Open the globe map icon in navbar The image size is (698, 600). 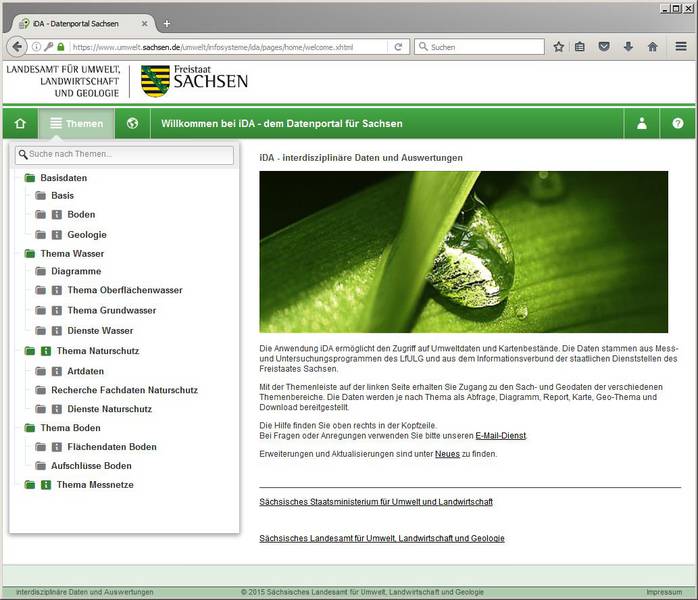point(132,124)
